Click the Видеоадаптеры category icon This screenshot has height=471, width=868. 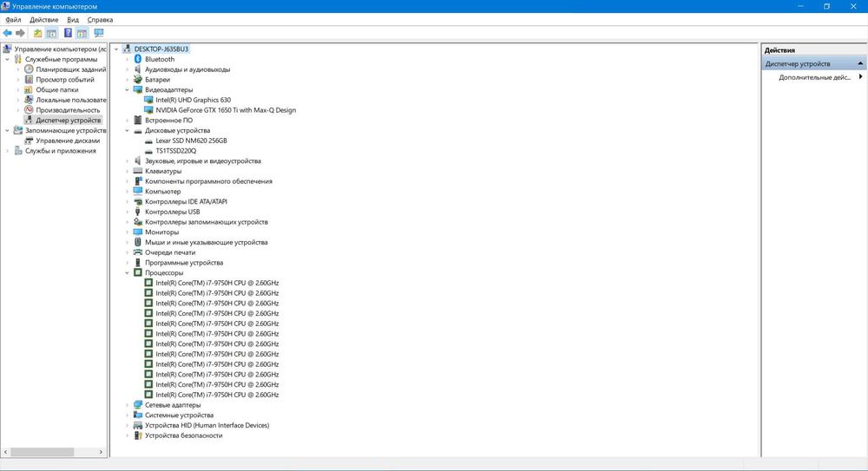138,89
